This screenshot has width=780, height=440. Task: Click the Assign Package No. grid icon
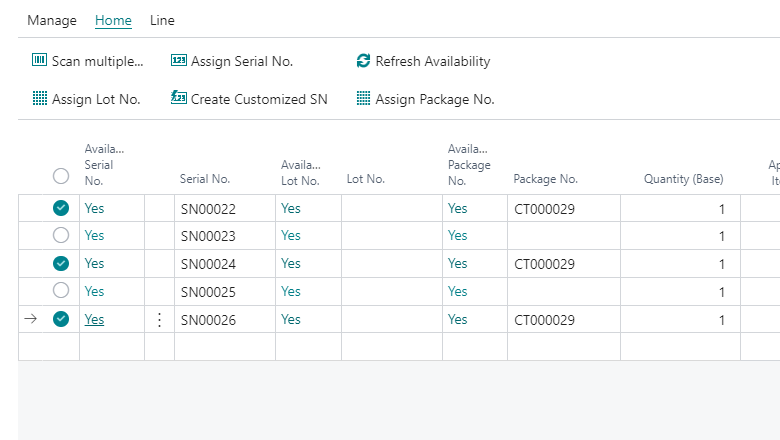tap(363, 98)
